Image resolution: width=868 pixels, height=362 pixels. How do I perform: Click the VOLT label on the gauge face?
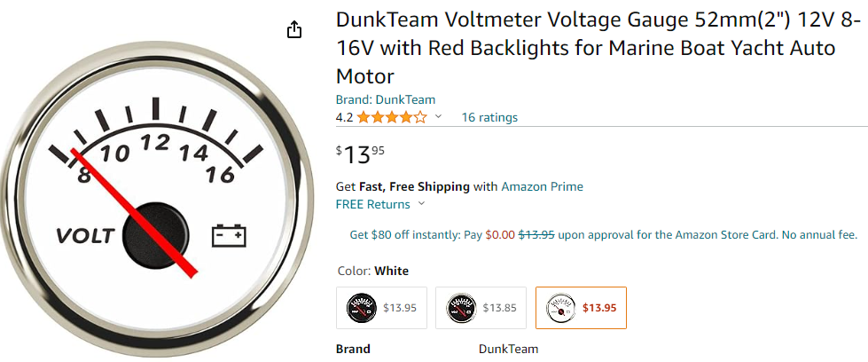tap(85, 236)
